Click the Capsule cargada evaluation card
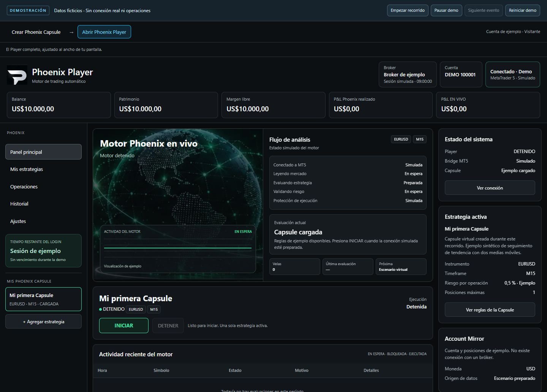The height and width of the screenshot is (392, 547). tap(348, 234)
